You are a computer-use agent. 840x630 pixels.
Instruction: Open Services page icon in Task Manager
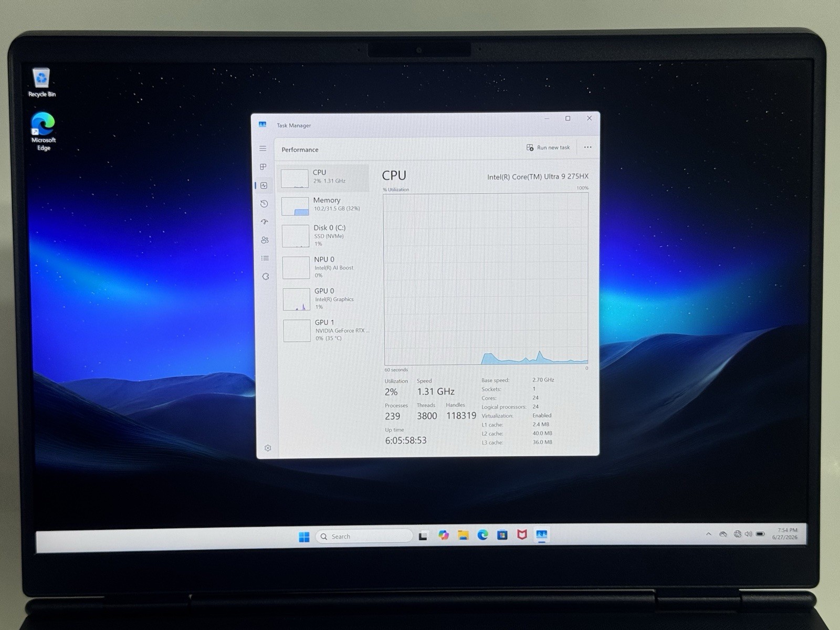[x=266, y=277]
